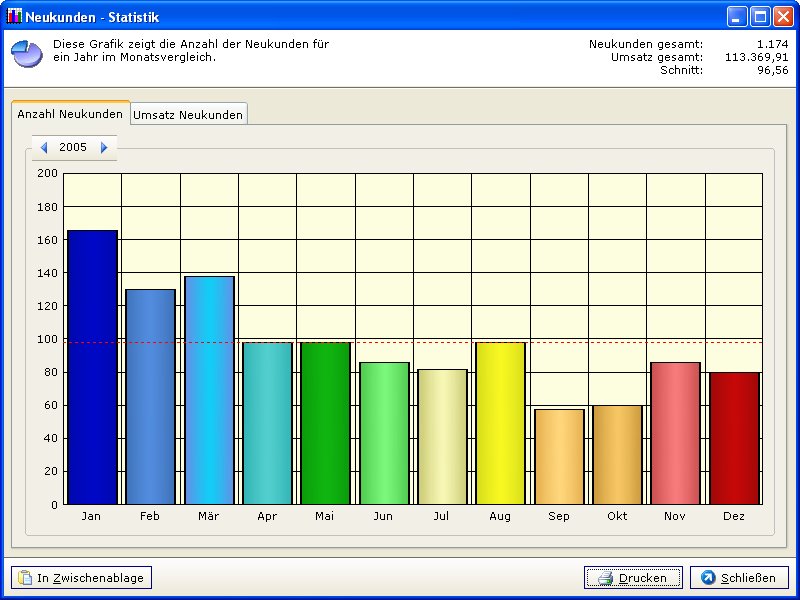Click the Schließen button
Screen dimensions: 800x600
(x=739, y=578)
